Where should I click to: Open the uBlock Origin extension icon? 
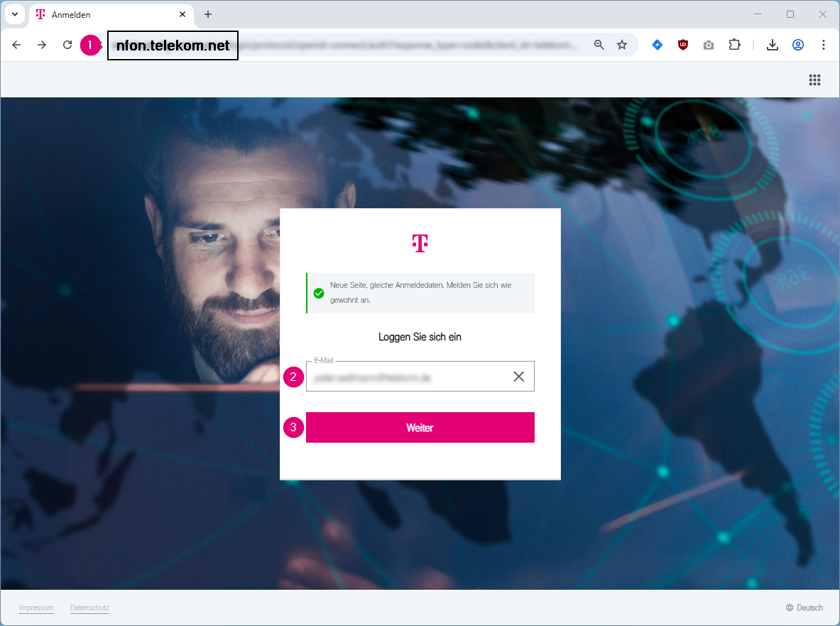(x=683, y=45)
